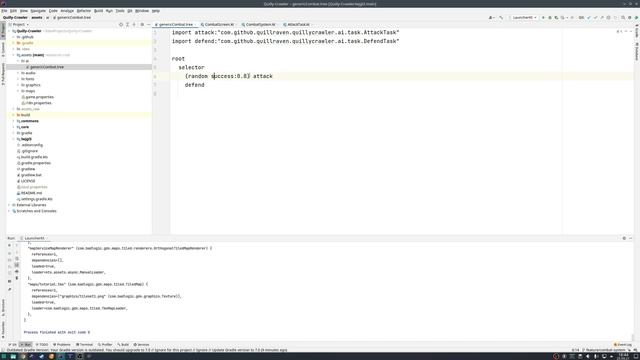Toggle the Structure tool window side tab
The width and height of the screenshot is (640, 360).
click(x=3, y=308)
